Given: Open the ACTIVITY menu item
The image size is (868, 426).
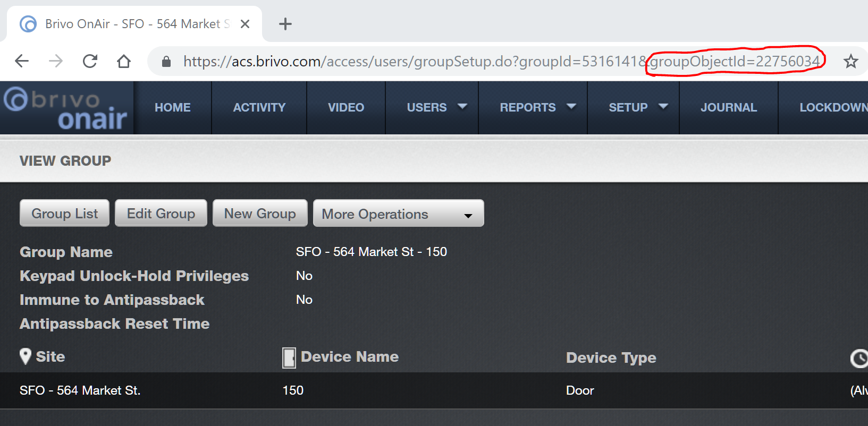Looking at the screenshot, I should [259, 107].
